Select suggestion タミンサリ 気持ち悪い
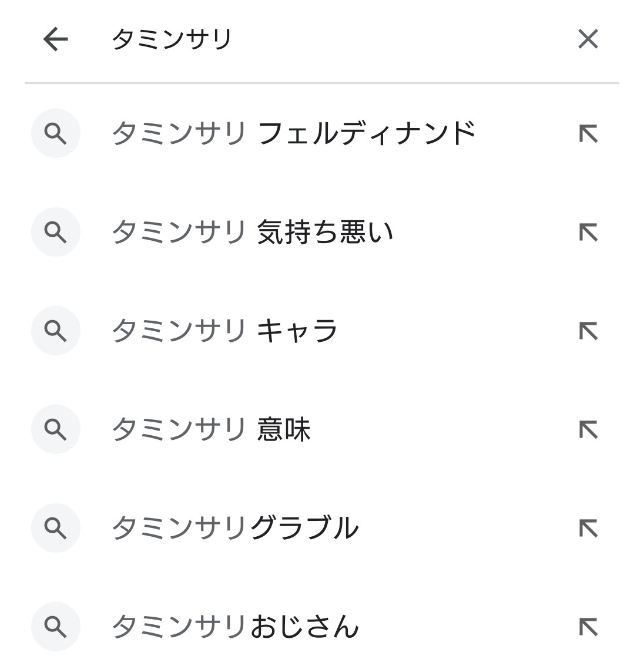The image size is (644, 666). pyautogui.click(x=251, y=232)
